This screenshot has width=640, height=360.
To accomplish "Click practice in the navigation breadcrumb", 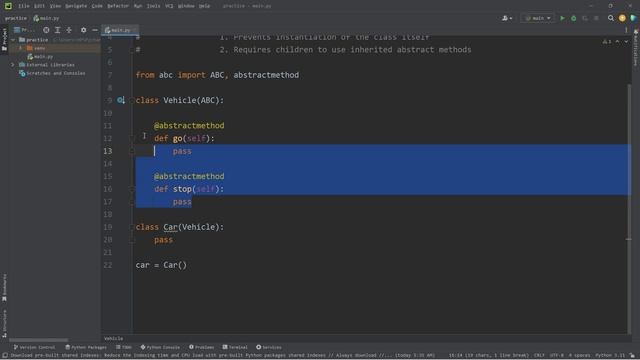I will point(16,18).
